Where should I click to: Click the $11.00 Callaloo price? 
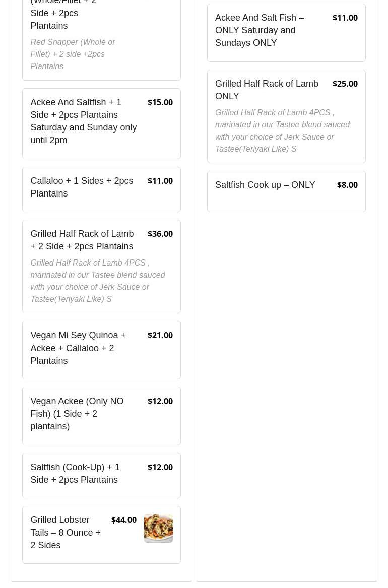pos(160,181)
